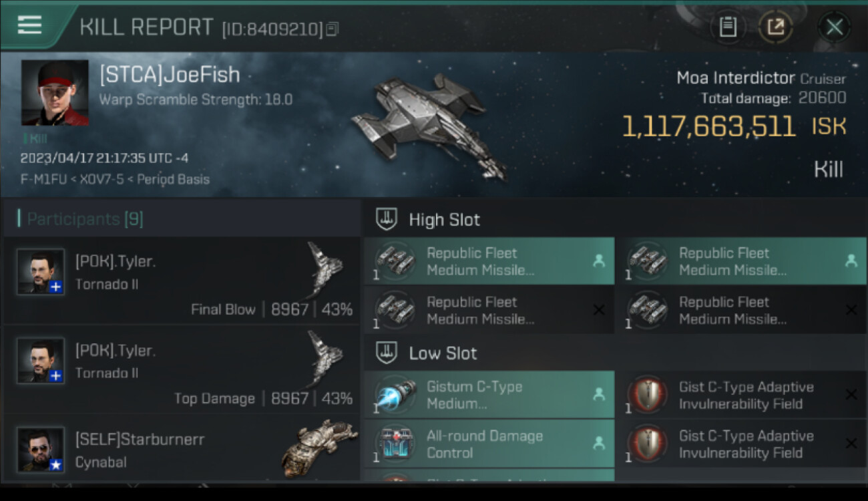
Task: Click the High Slot section icon
Action: pos(387,219)
